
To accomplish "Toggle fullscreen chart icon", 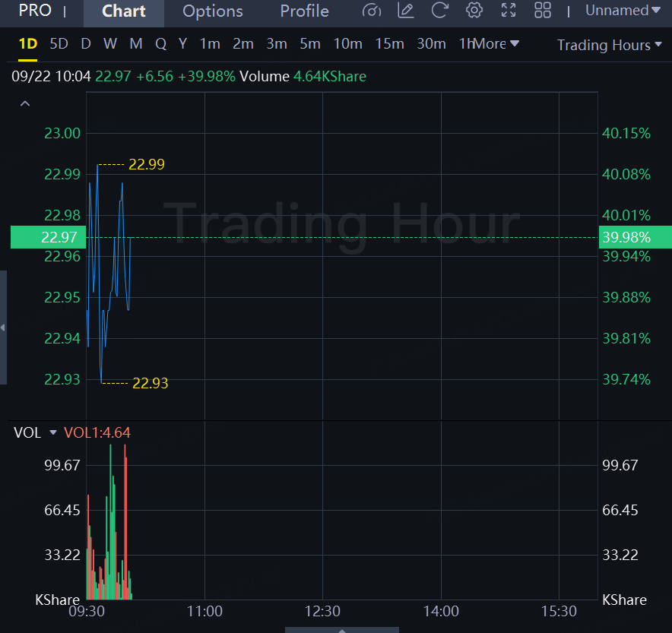I will point(509,11).
